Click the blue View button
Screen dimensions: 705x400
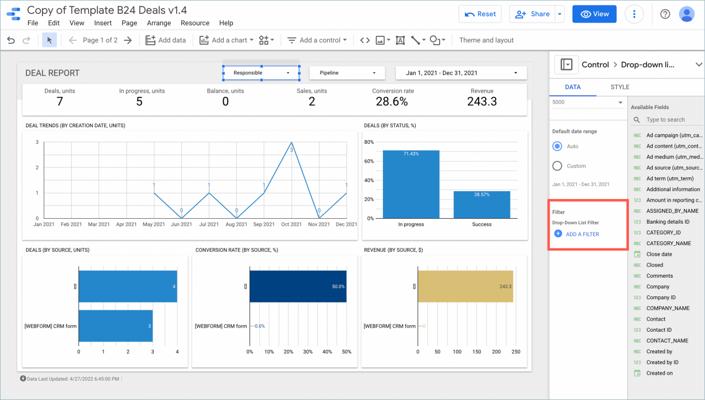[595, 15]
